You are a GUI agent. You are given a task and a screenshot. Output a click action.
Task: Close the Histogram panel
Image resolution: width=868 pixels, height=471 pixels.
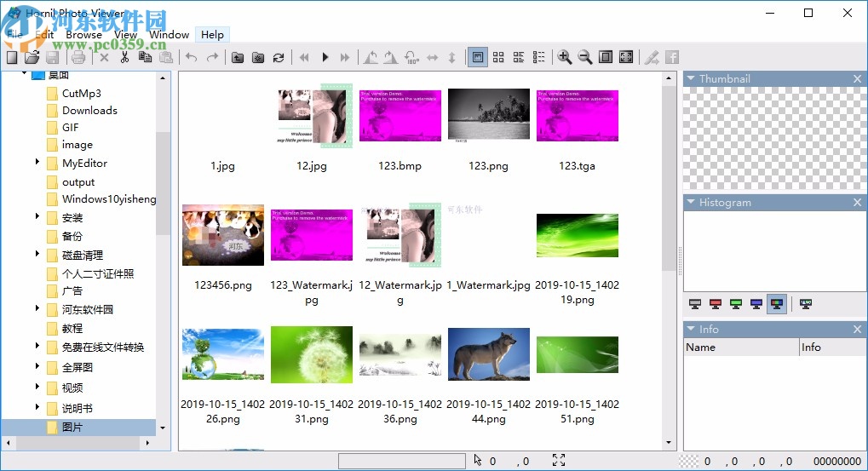pos(858,202)
